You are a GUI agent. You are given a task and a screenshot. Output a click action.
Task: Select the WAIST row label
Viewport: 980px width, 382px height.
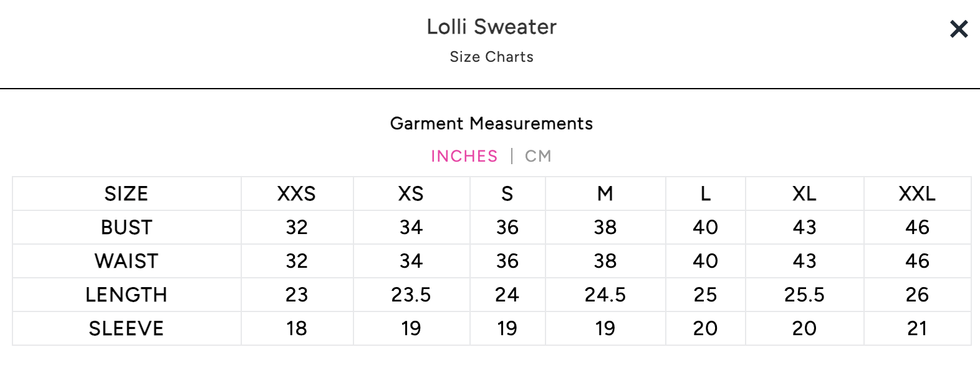click(126, 262)
